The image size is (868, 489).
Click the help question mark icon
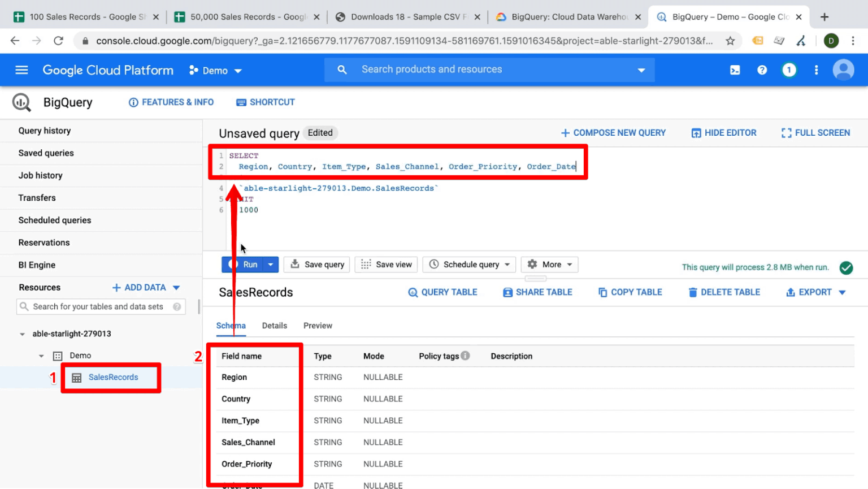(x=762, y=70)
